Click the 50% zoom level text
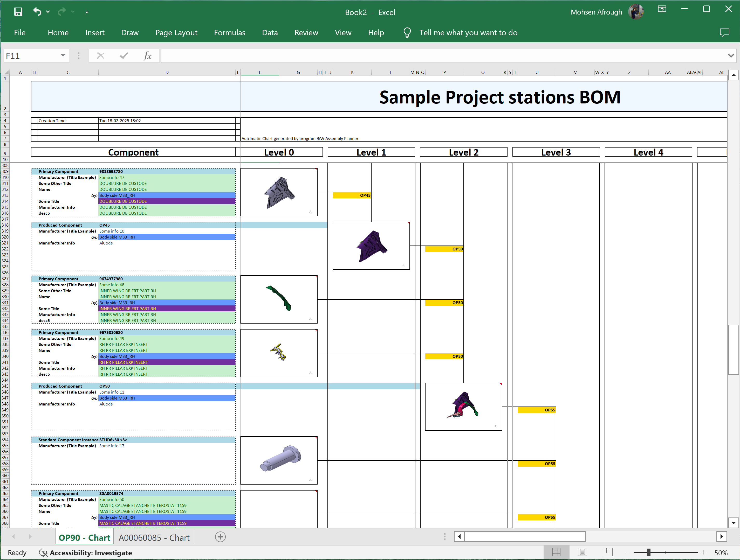 click(721, 553)
